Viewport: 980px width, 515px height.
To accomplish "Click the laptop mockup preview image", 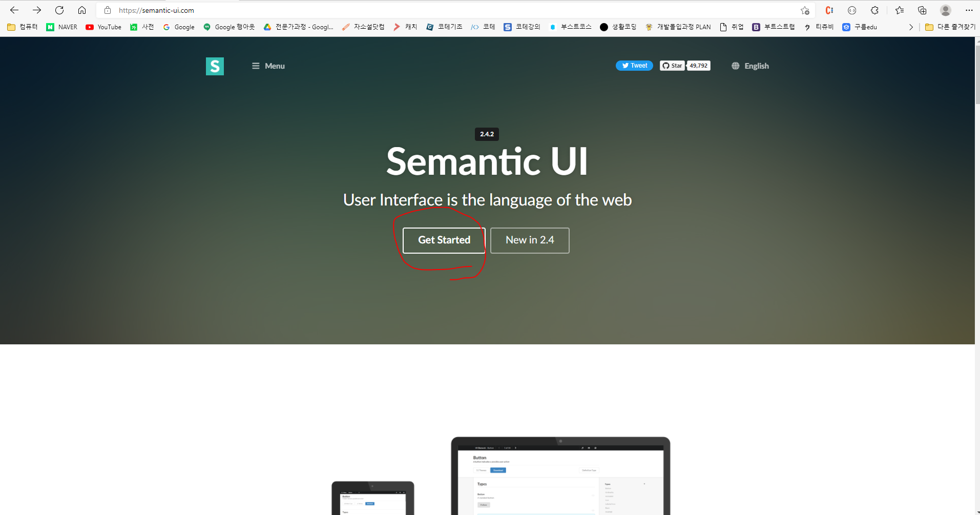I will coord(560,476).
